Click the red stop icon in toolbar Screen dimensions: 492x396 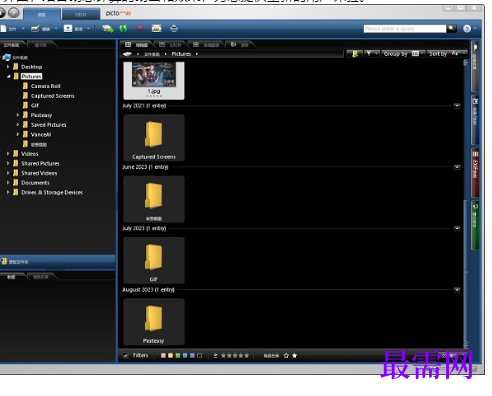tap(140, 29)
